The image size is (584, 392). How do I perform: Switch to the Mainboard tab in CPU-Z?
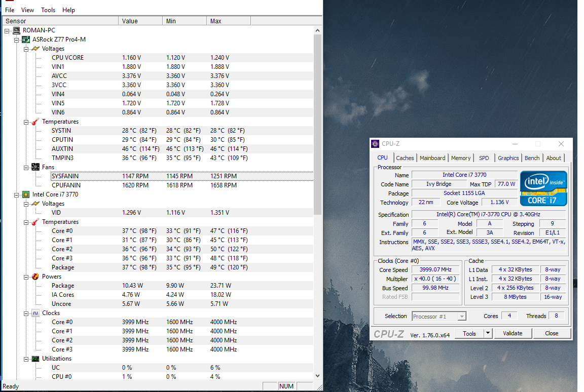(432, 158)
